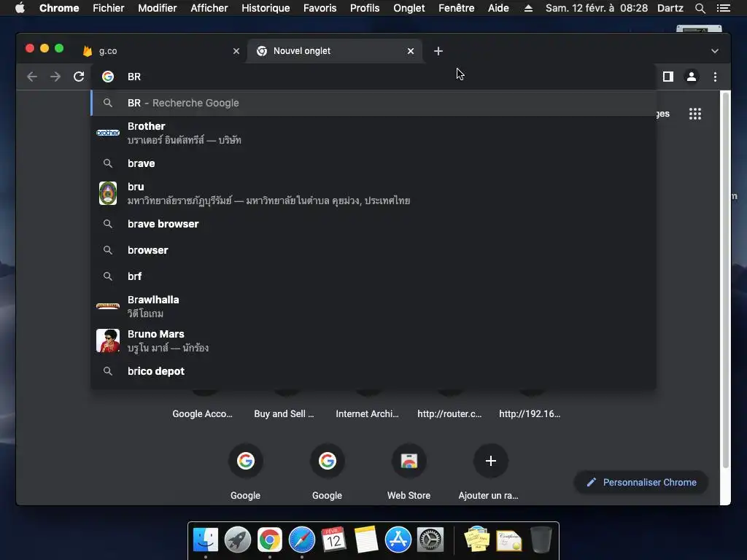Screen dimensions: 747x560
Task: Click the Brother logo icon
Action: tap(108, 133)
